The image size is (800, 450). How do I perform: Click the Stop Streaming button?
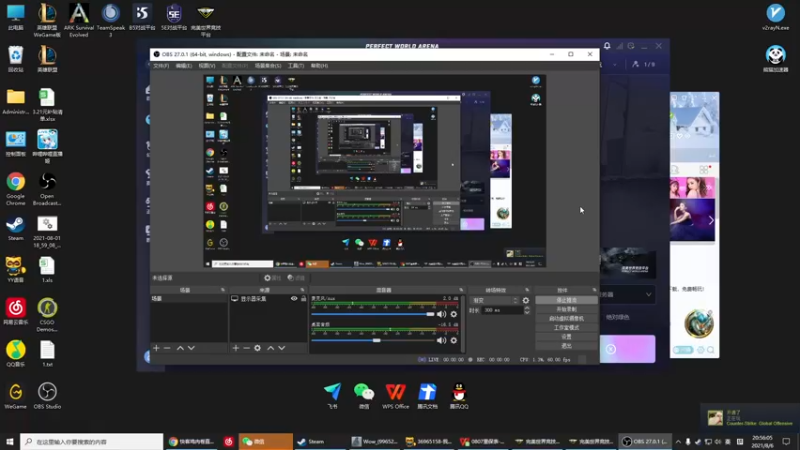(x=566, y=301)
